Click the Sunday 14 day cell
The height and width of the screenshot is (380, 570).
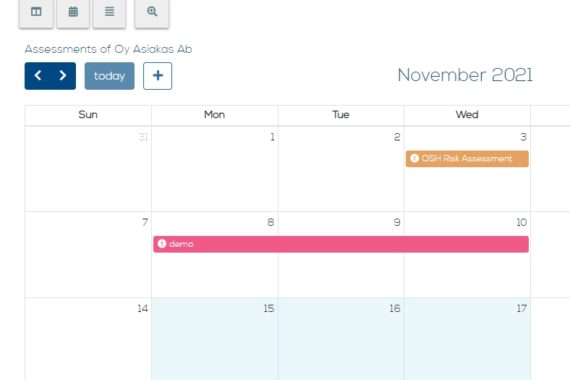88,339
